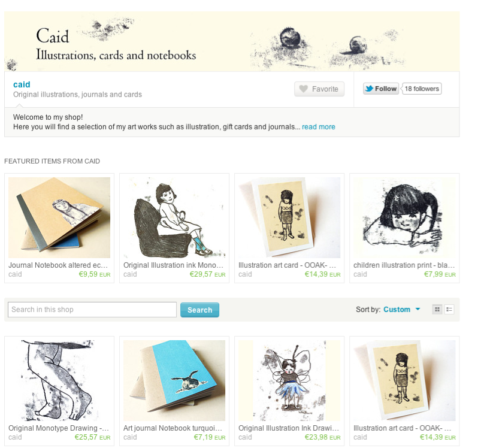Screen dimensions: 484x448
Task: Switch to list view icon
Action: (449, 309)
